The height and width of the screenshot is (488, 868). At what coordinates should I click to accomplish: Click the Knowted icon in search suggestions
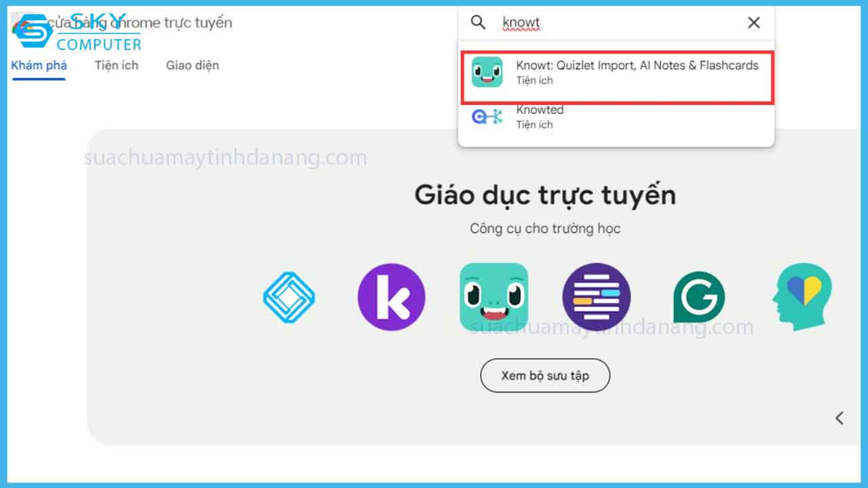click(x=487, y=117)
